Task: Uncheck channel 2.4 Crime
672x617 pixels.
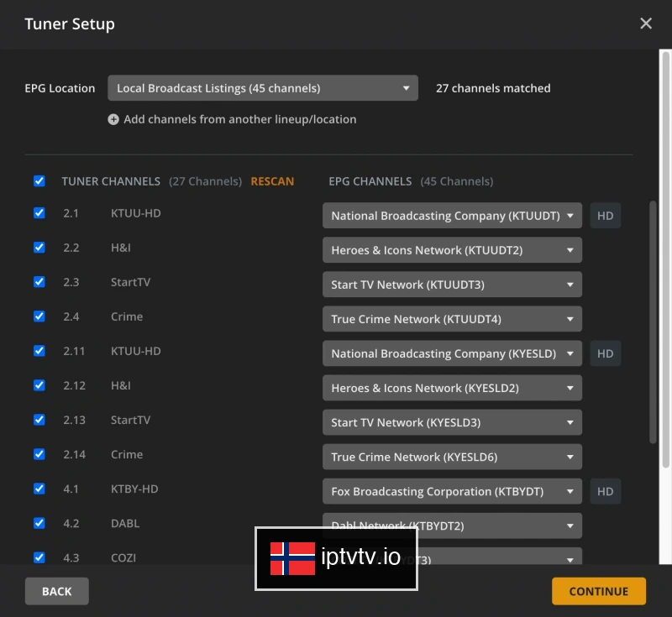Action: [x=39, y=316]
